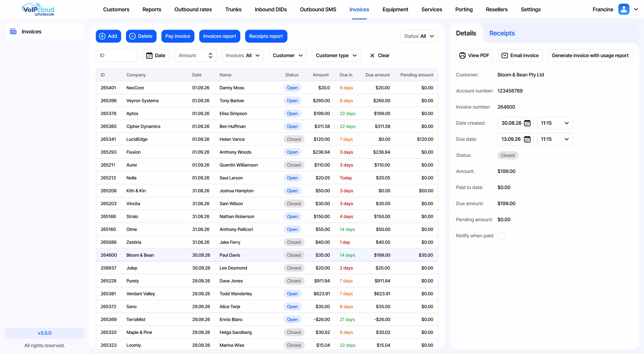Open calendar icon for Due date
Viewport: 644px width, 354px height.
pyautogui.click(x=527, y=139)
